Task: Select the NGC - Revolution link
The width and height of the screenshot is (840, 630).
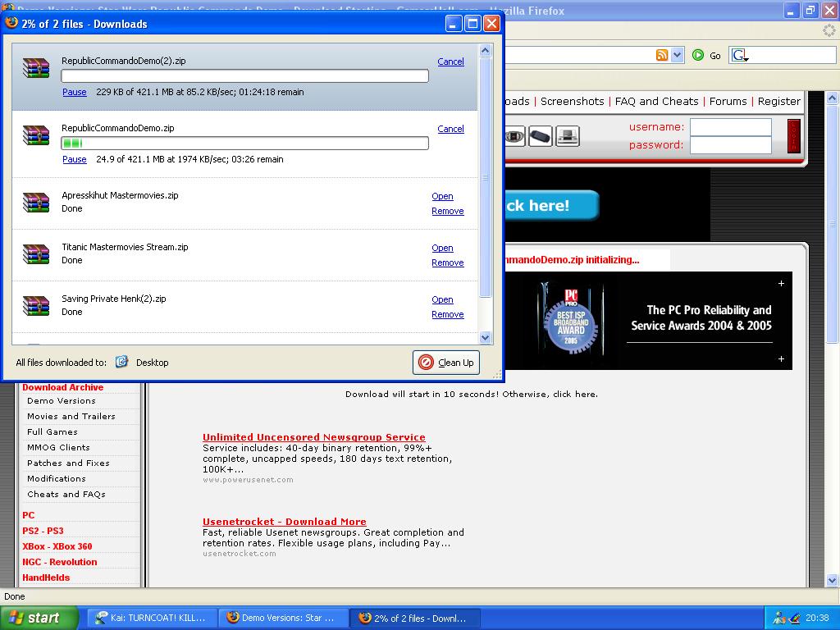Action: 59,562
